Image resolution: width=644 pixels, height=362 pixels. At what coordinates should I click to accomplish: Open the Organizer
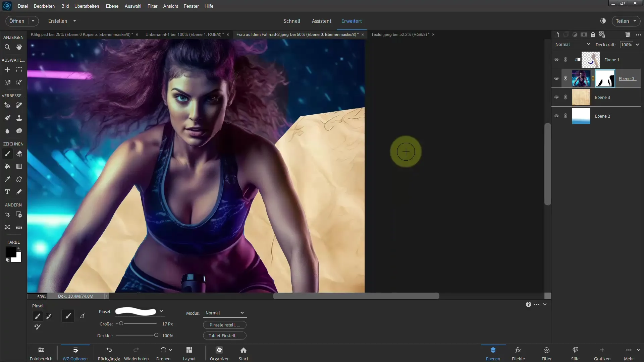(219, 353)
